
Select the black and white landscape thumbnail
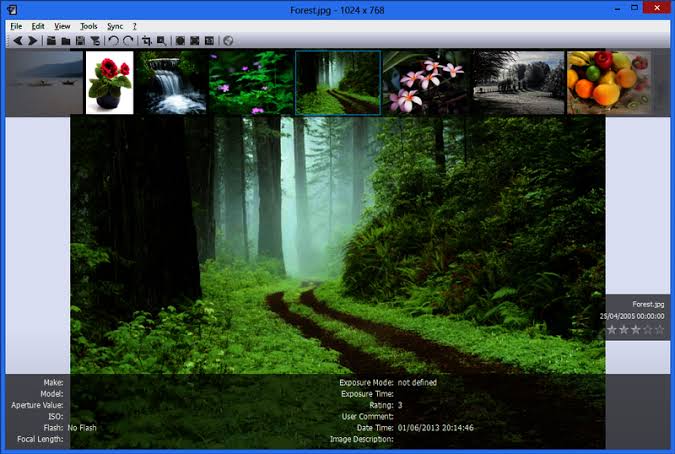coord(518,83)
